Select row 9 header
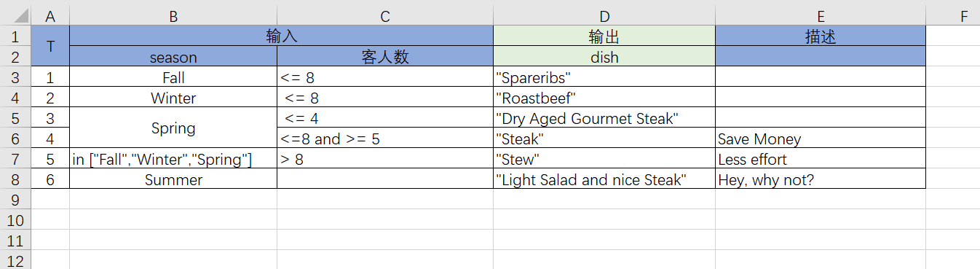980x269 pixels. tap(15, 199)
